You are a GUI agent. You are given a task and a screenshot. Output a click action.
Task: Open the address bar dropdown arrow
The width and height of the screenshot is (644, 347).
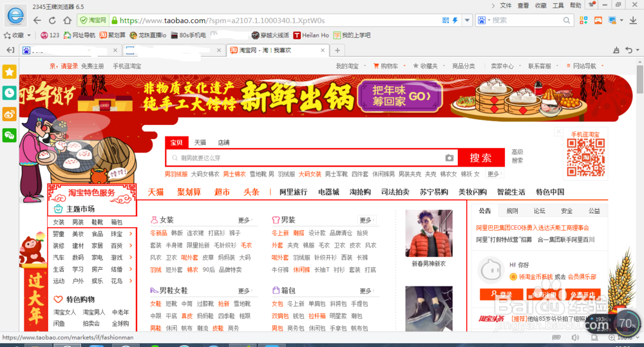pyautogui.click(x=467, y=20)
